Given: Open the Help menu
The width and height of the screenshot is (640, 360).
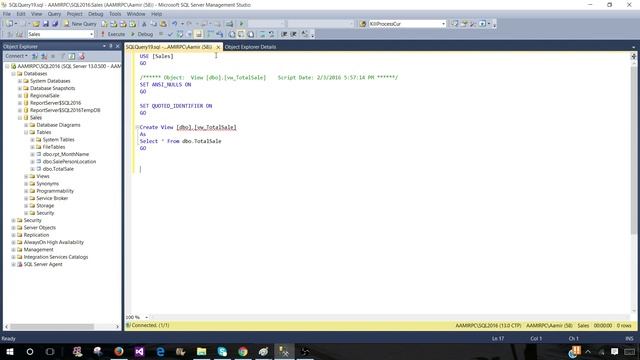Looking at the screenshot, I should [157, 14].
